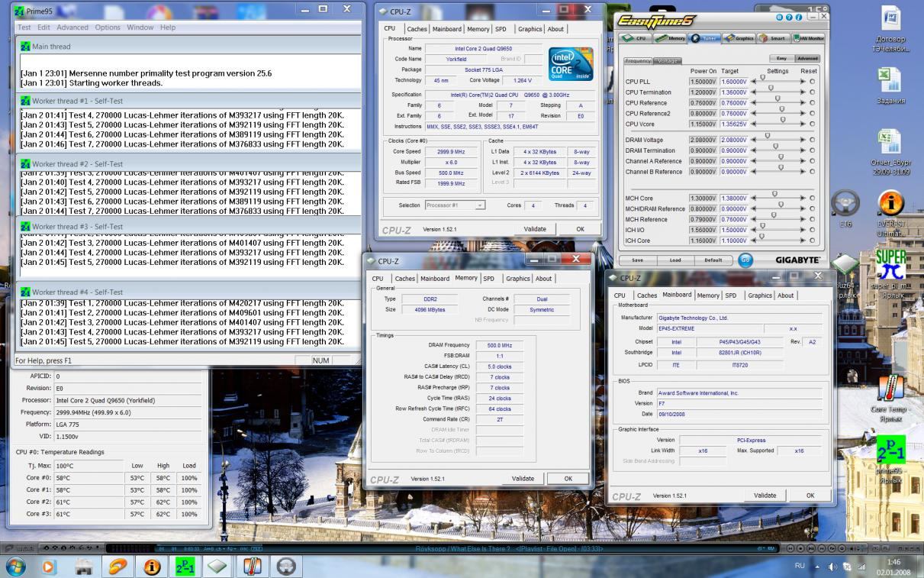Open the Voltage sub-tab in EasyTune6
Viewport: 924px width, 578px height.
pyautogui.click(x=668, y=61)
